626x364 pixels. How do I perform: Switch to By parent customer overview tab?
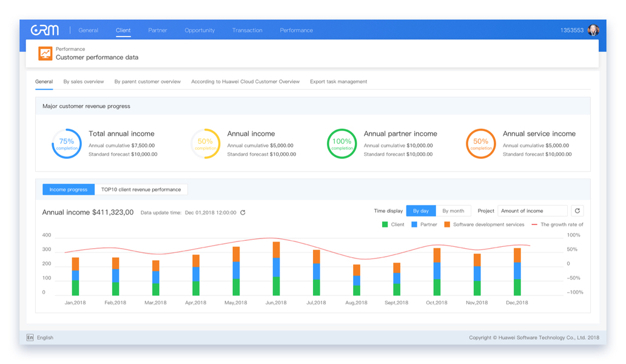(147, 81)
